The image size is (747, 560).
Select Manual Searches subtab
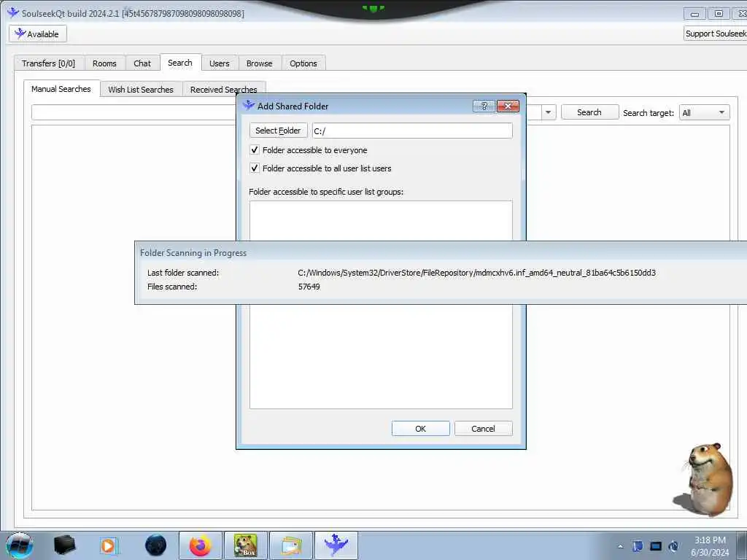tap(61, 88)
